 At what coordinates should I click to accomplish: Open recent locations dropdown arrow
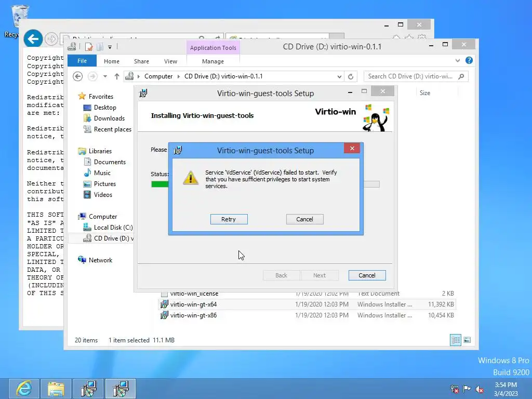105,76
